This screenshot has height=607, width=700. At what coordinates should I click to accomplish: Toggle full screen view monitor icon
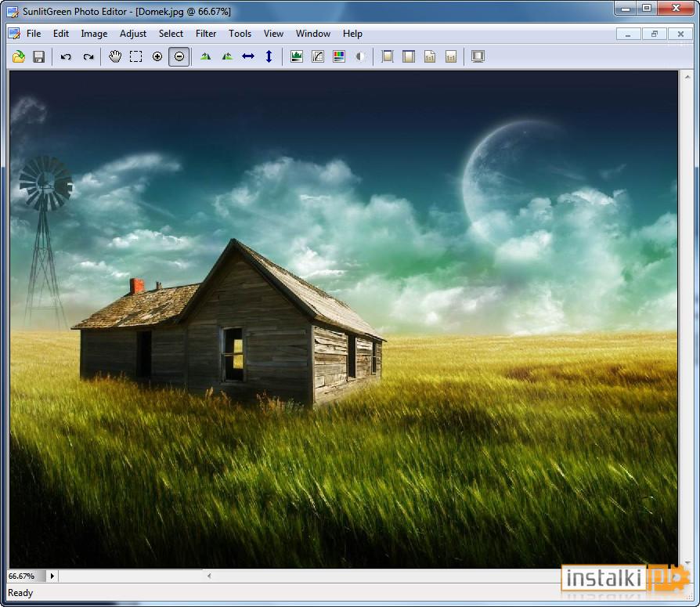(x=478, y=56)
